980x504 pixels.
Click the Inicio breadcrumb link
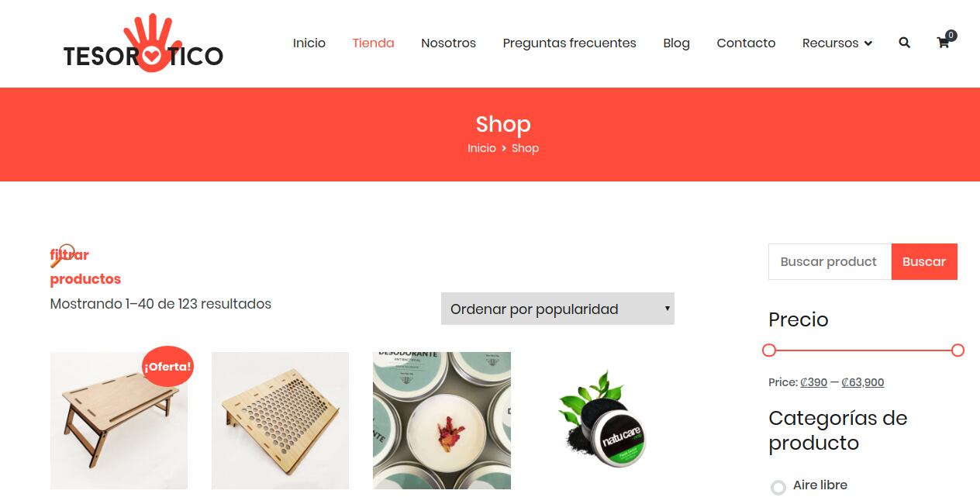pos(481,148)
